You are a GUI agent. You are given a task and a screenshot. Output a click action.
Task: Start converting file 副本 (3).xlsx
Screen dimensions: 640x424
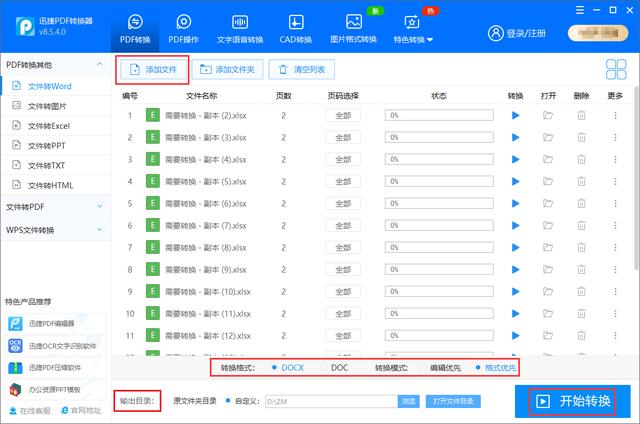[516, 138]
